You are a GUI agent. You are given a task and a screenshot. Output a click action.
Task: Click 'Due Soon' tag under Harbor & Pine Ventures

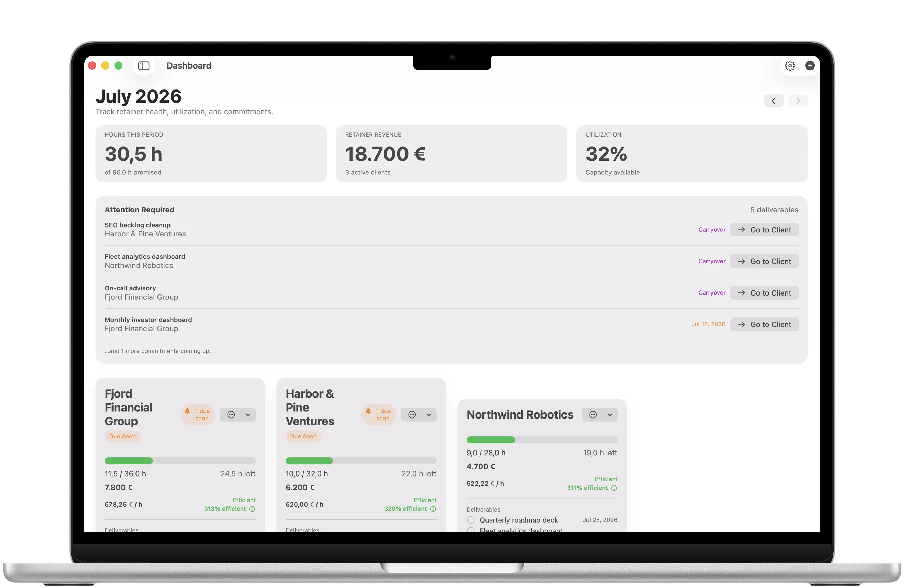coord(303,437)
